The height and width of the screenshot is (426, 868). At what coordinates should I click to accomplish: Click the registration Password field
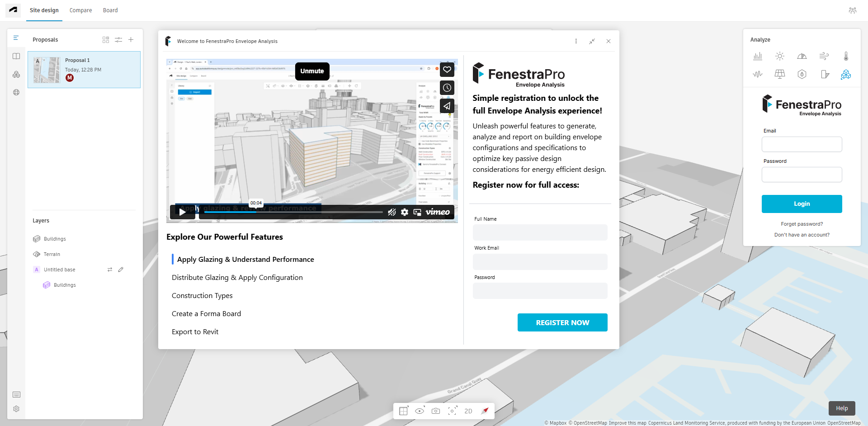point(540,291)
